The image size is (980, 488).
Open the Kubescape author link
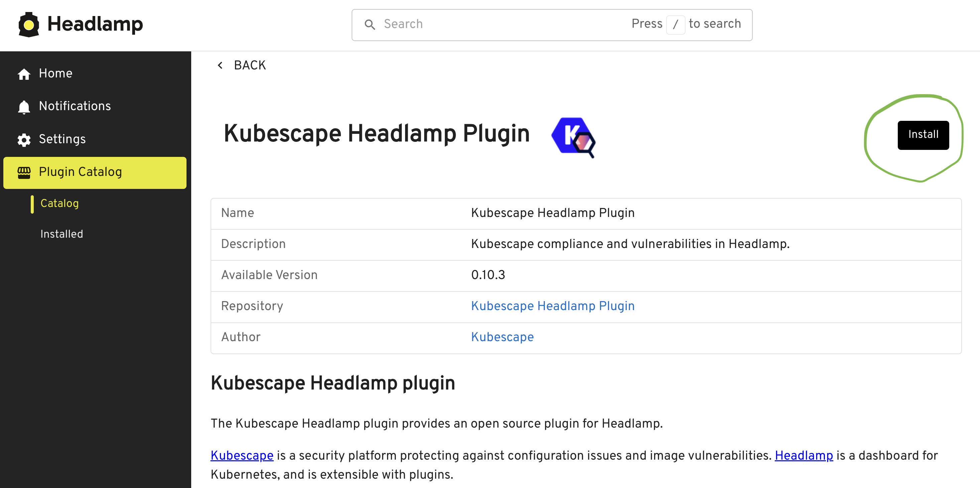[x=502, y=337]
